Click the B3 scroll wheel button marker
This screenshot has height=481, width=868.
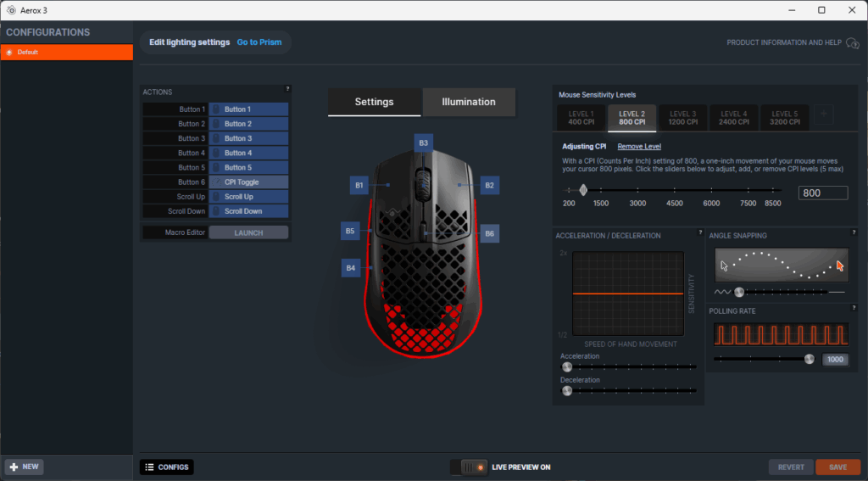[423, 143]
